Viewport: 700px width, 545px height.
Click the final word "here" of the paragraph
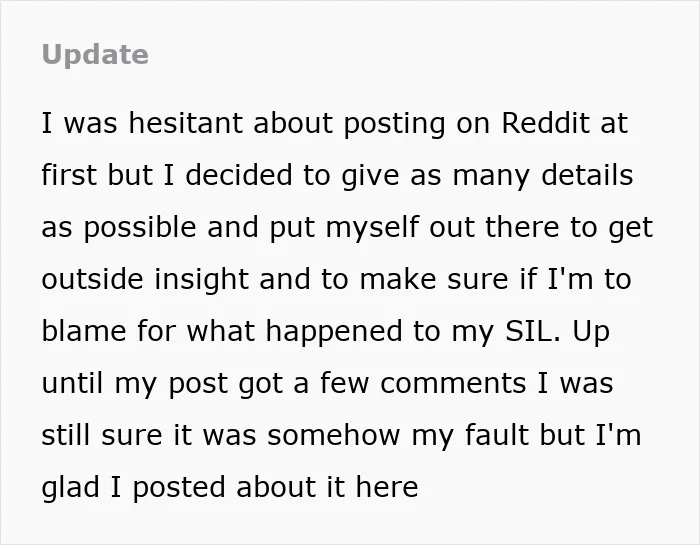387,487
